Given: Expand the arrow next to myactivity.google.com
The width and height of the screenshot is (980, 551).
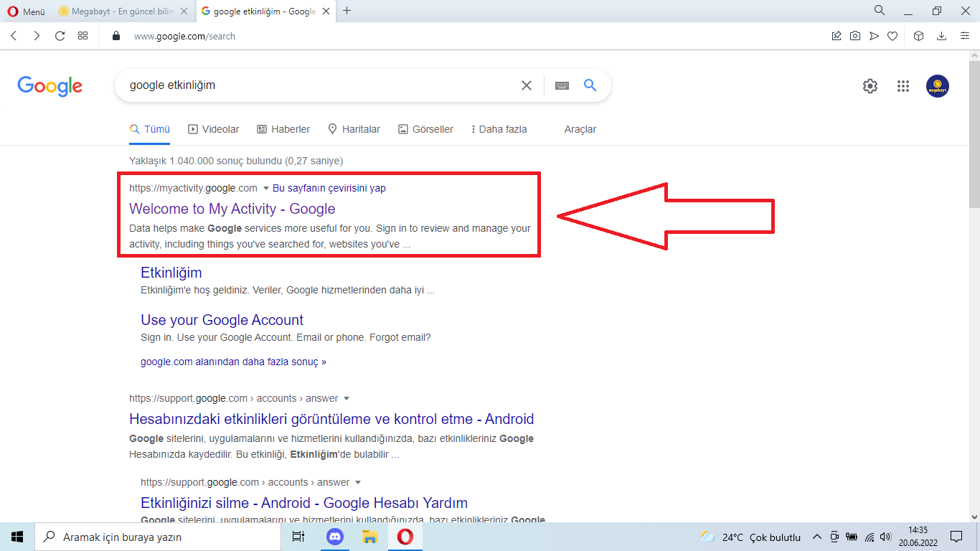Looking at the screenshot, I should point(265,188).
